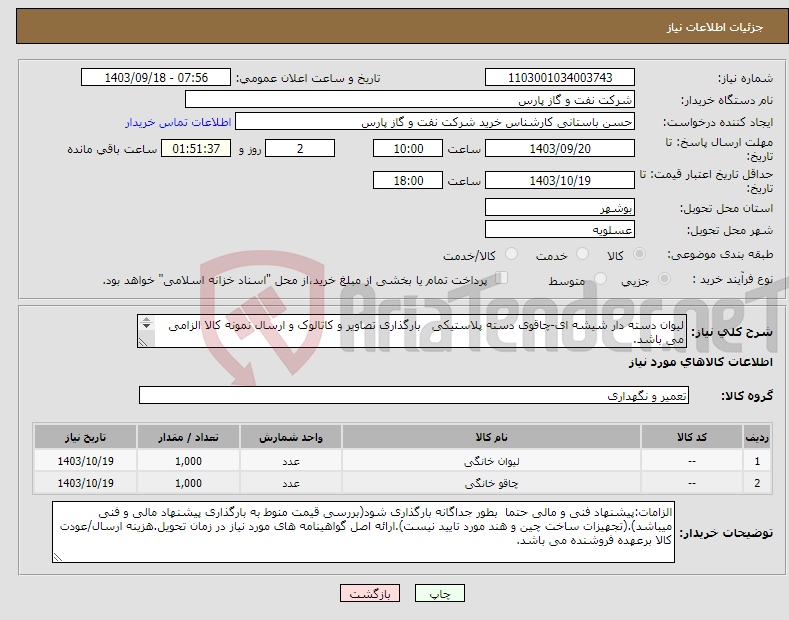Screen dimensions: 789x620
Task: Click the نام کالا column header
Action: click(491, 437)
